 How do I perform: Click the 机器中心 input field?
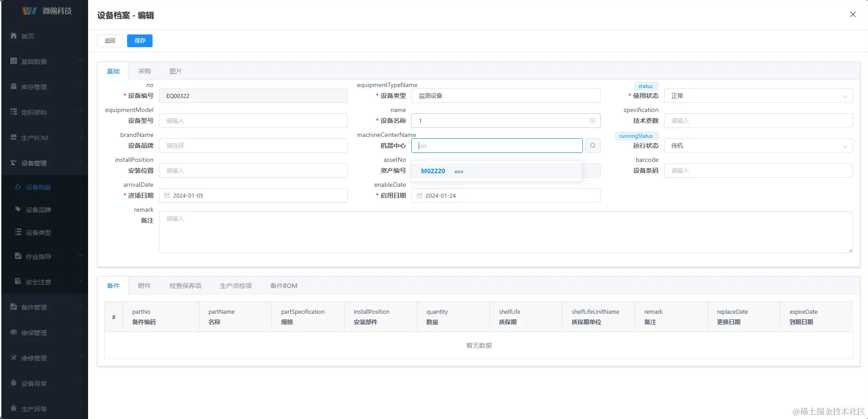tap(497, 146)
